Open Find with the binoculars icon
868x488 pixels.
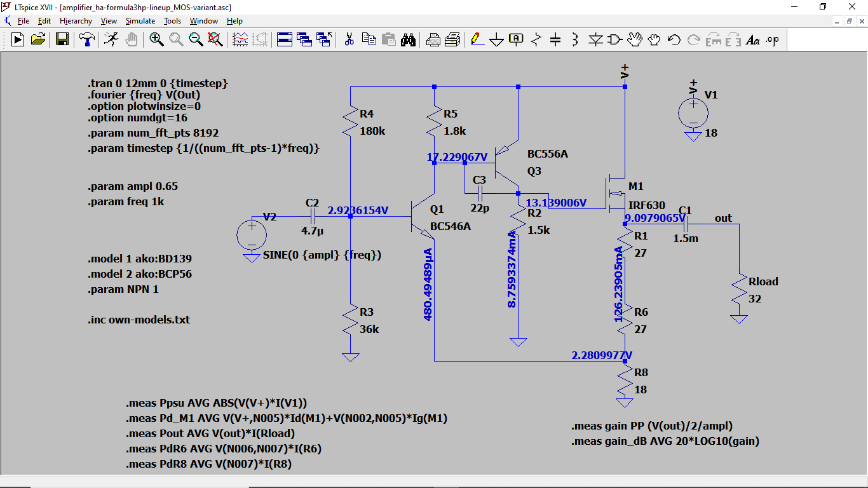[x=409, y=39]
